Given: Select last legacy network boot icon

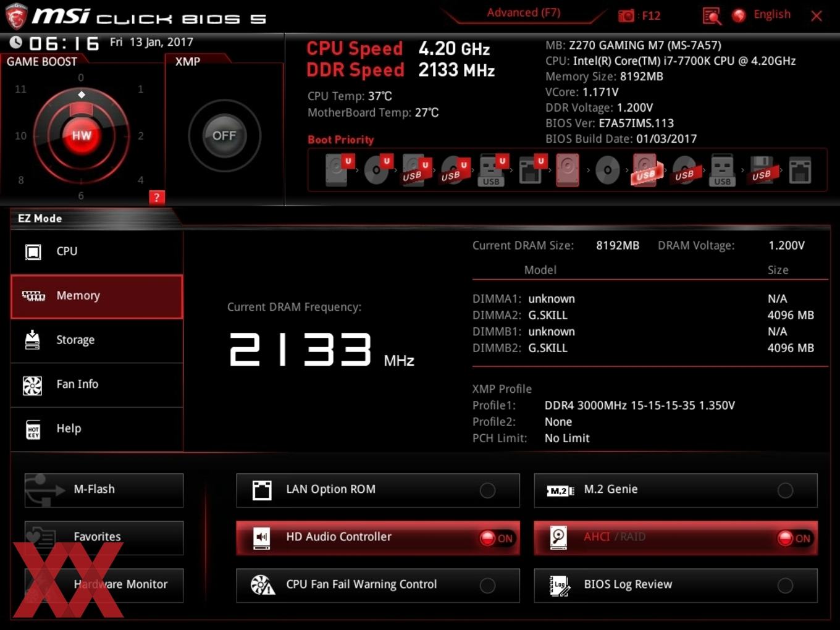Looking at the screenshot, I should tap(800, 170).
